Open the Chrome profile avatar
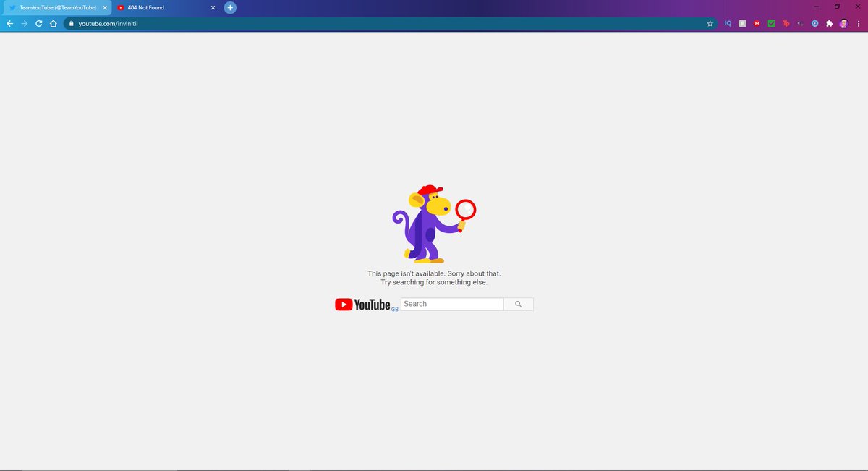This screenshot has width=868, height=471. [x=843, y=23]
